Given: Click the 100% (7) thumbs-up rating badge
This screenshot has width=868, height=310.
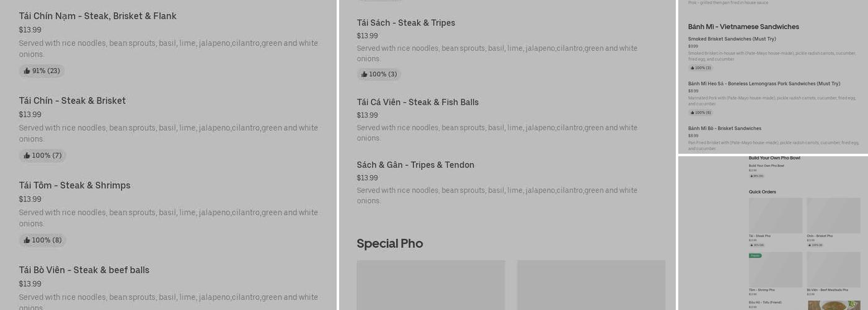Looking at the screenshot, I should point(42,156).
